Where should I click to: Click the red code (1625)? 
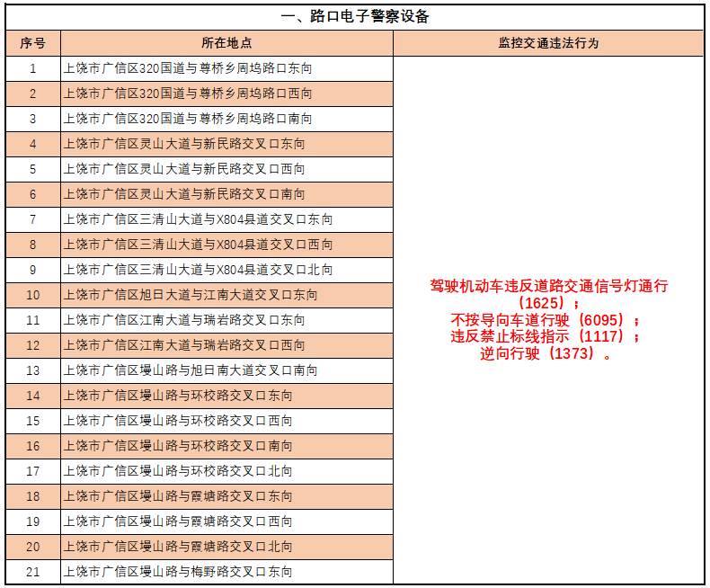[x=542, y=303]
